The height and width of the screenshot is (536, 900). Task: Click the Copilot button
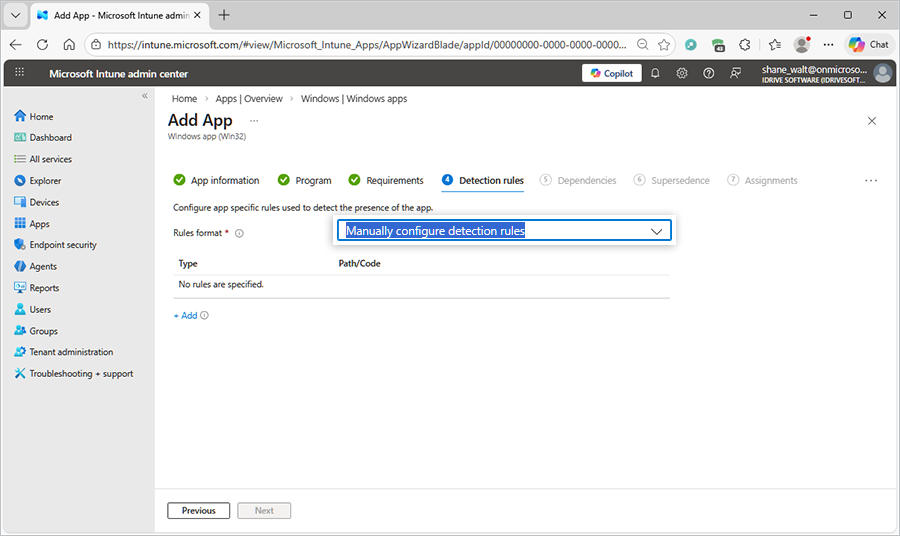click(x=612, y=73)
